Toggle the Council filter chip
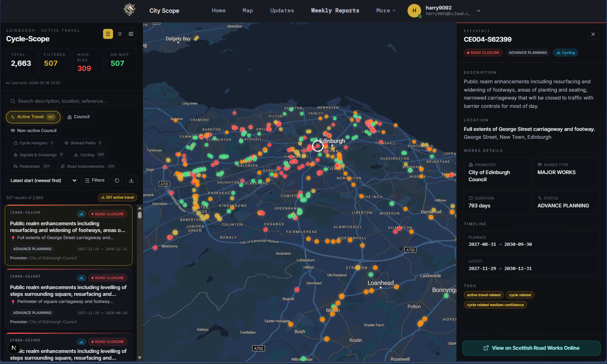 click(79, 117)
